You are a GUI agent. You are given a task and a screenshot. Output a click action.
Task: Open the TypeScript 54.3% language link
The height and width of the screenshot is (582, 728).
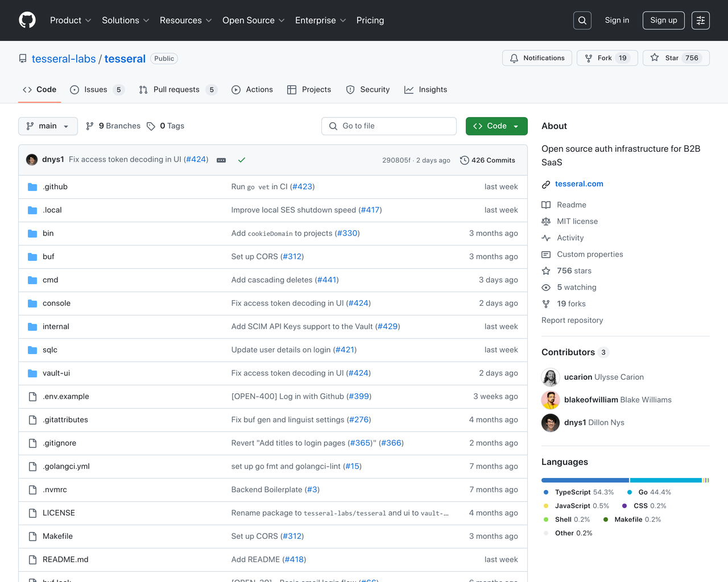pyautogui.click(x=579, y=492)
